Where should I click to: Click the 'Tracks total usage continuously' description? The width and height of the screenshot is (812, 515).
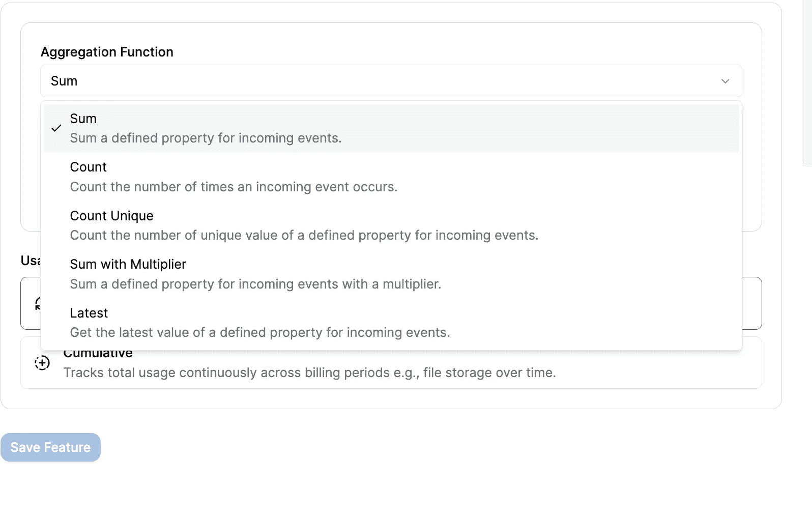pos(309,373)
